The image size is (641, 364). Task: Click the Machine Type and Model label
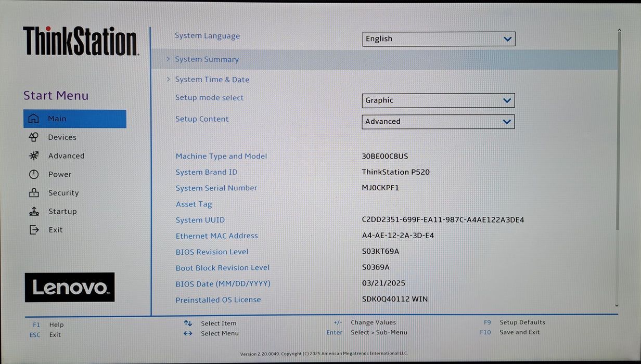(x=221, y=156)
